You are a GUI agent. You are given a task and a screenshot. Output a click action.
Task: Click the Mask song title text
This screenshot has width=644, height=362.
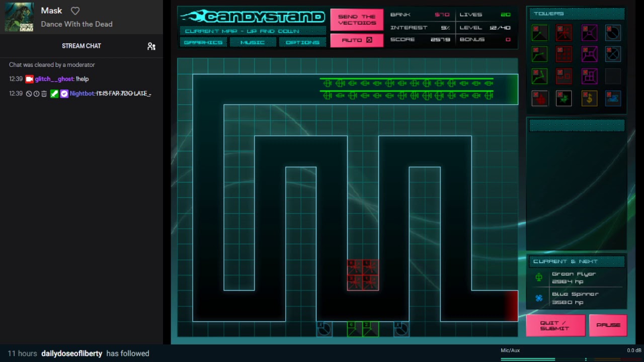(x=51, y=11)
